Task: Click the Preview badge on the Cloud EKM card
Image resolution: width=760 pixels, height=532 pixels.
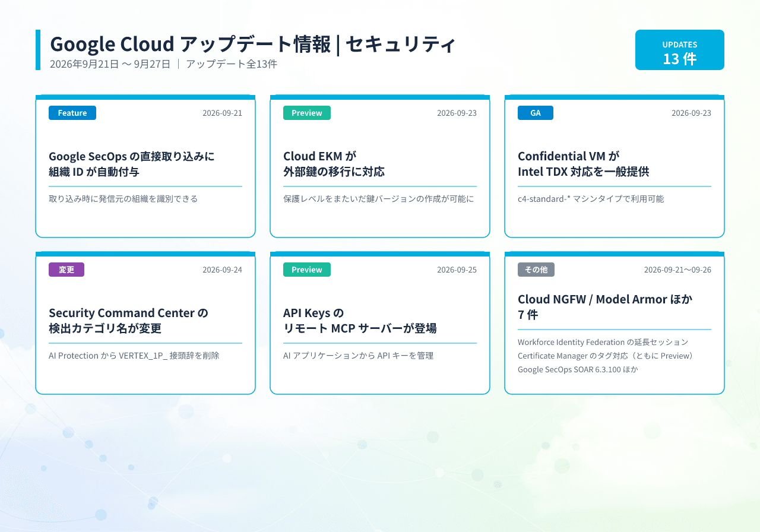Action: [307, 113]
